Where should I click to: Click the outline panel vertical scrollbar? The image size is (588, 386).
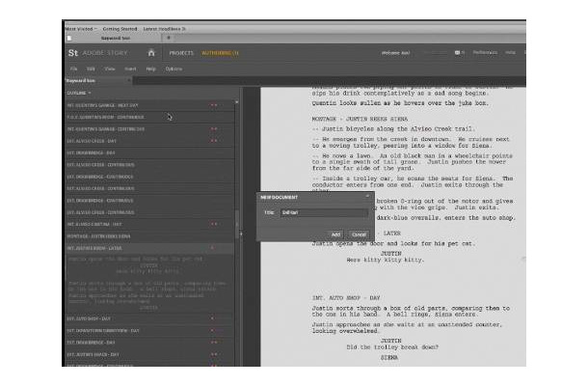point(236,224)
